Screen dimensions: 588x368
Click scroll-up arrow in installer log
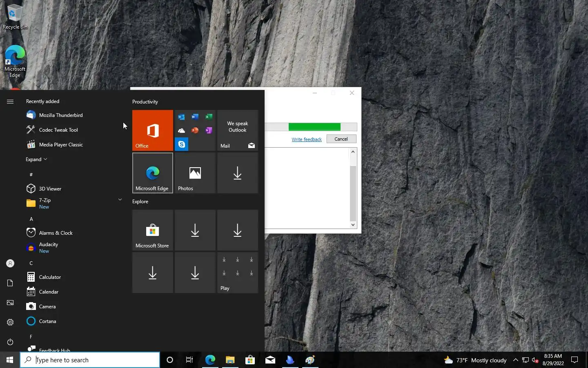353,152
